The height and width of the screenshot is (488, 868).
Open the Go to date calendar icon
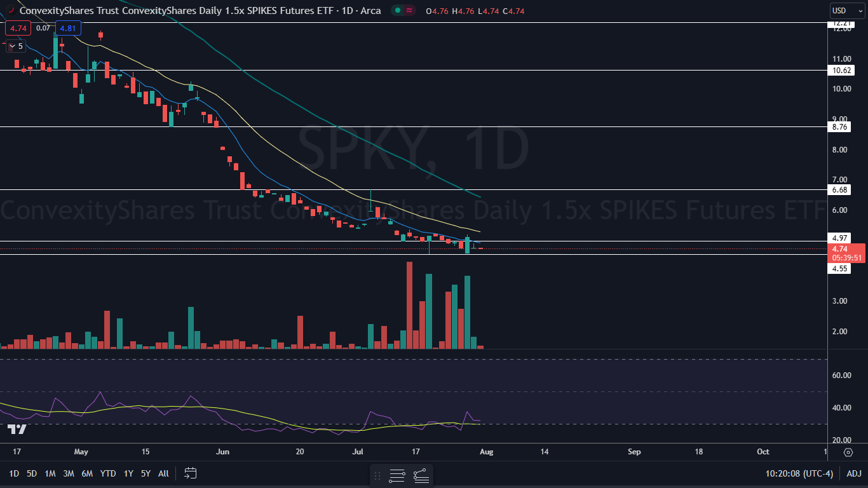(191, 473)
